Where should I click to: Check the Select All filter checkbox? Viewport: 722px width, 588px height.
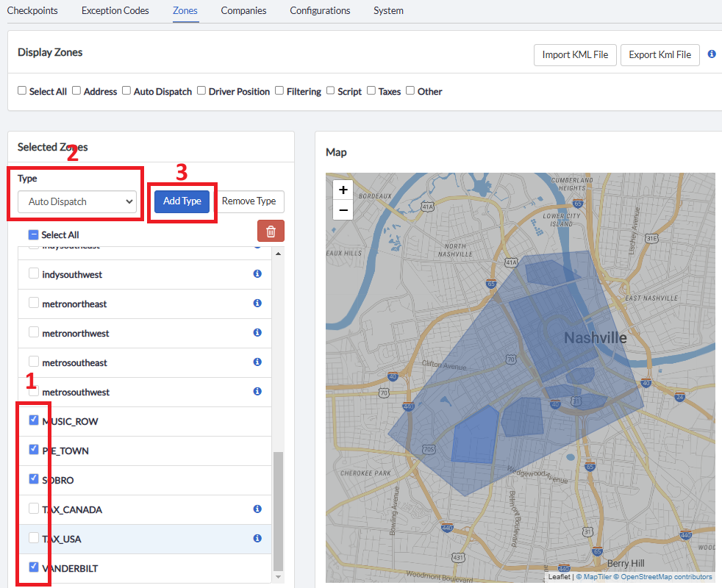click(21, 90)
